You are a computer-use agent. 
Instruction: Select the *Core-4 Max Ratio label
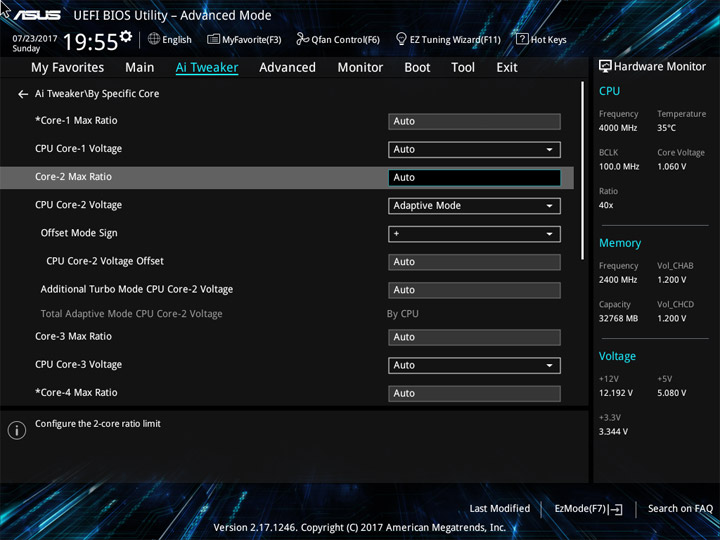point(76,393)
